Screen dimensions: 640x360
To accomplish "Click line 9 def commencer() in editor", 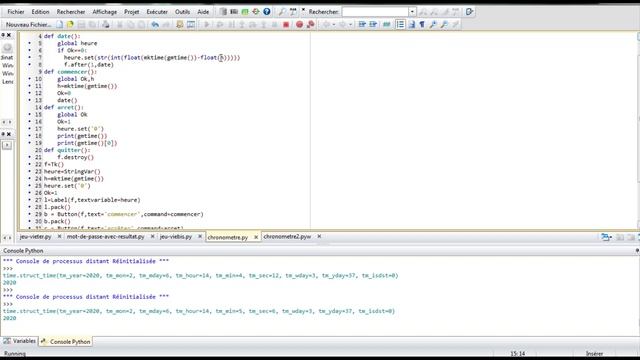I will pyautogui.click(x=71, y=72).
